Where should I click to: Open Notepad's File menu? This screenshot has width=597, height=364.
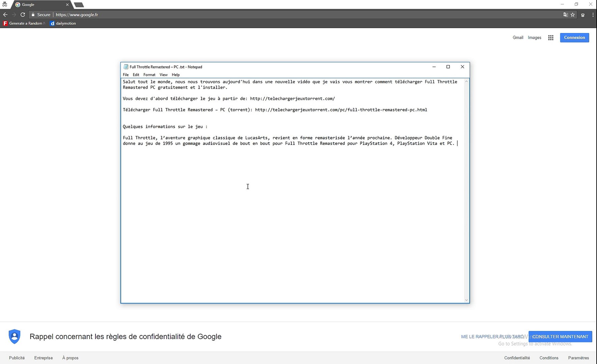(126, 75)
